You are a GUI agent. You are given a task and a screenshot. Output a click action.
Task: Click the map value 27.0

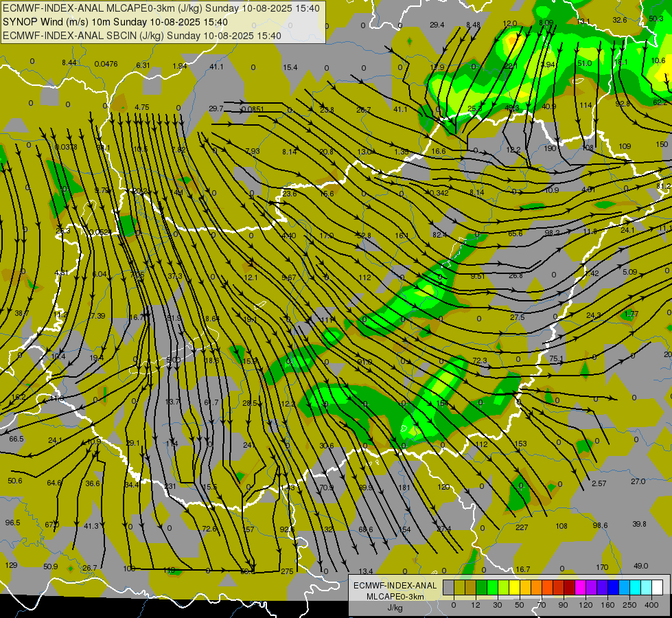pyautogui.click(x=638, y=481)
